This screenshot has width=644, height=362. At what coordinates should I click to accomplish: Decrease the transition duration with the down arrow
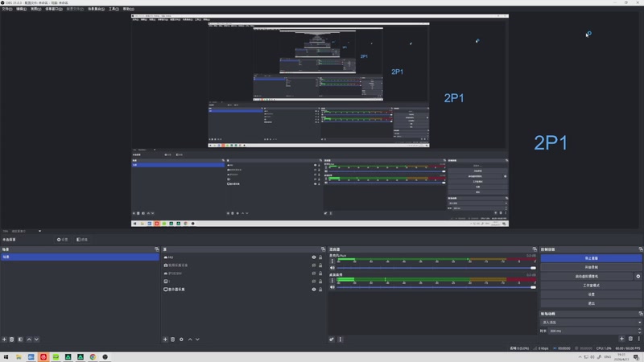pyautogui.click(x=639, y=332)
